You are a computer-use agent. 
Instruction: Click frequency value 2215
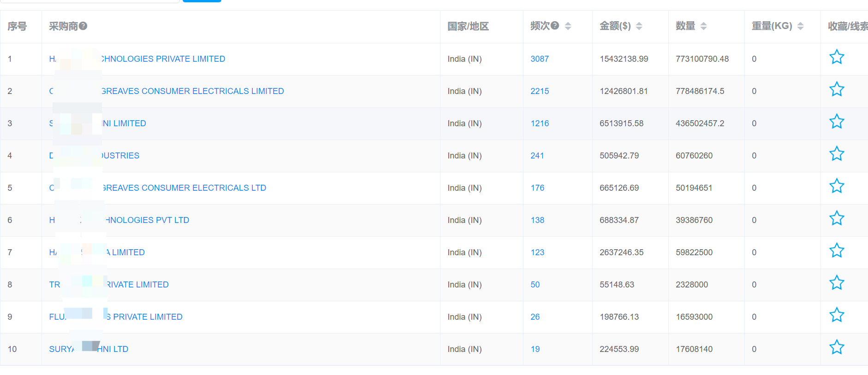540,91
